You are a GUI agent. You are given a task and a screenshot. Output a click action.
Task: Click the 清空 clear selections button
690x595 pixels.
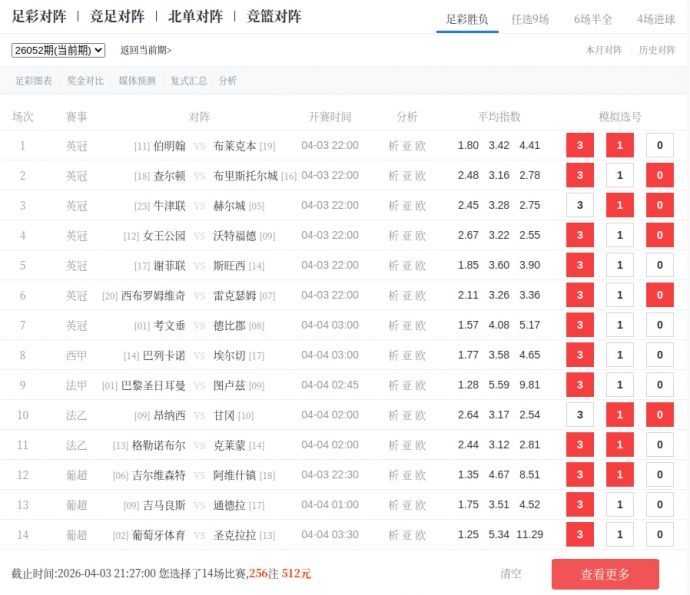coord(511,574)
